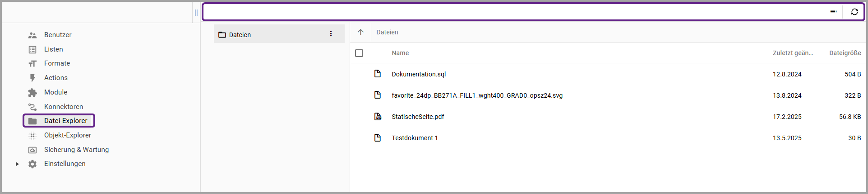
Task: Sort by Dateigröße column header
Action: point(845,53)
